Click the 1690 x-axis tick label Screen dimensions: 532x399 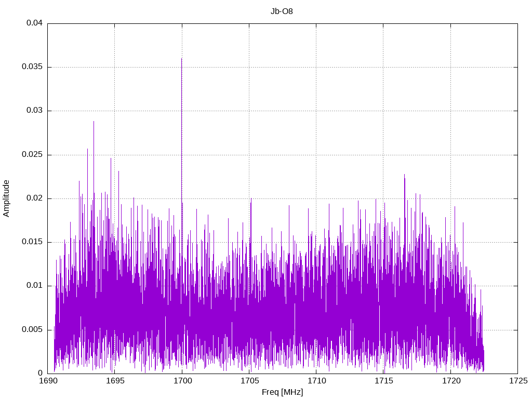[48, 381]
